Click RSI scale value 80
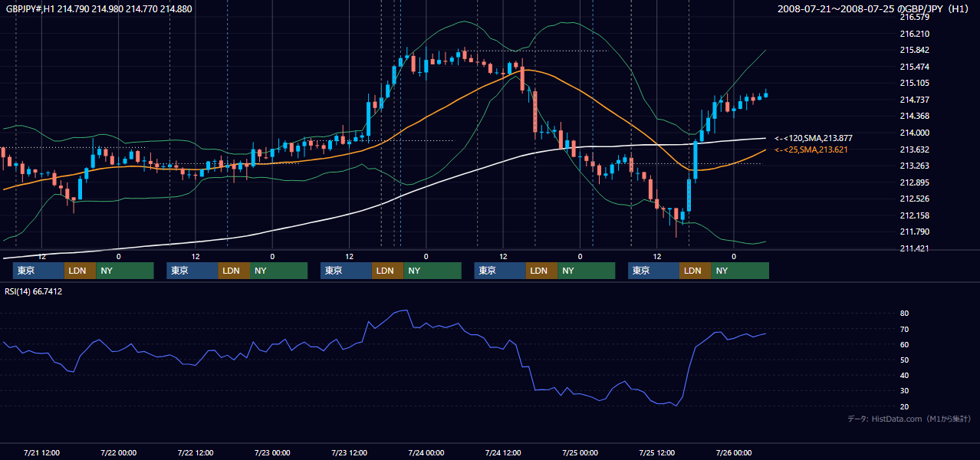This screenshot has width=980, height=460. [904, 314]
